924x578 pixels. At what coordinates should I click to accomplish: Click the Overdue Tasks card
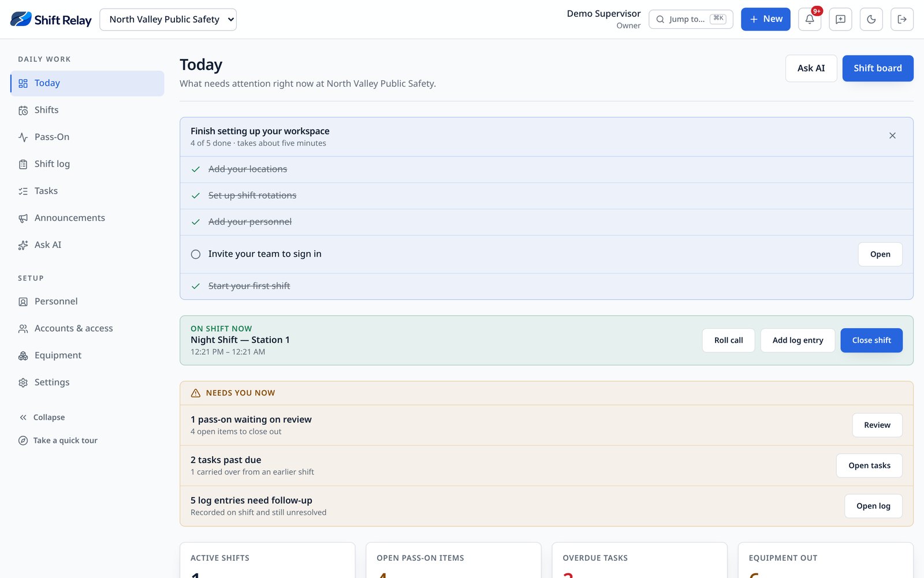point(639,560)
